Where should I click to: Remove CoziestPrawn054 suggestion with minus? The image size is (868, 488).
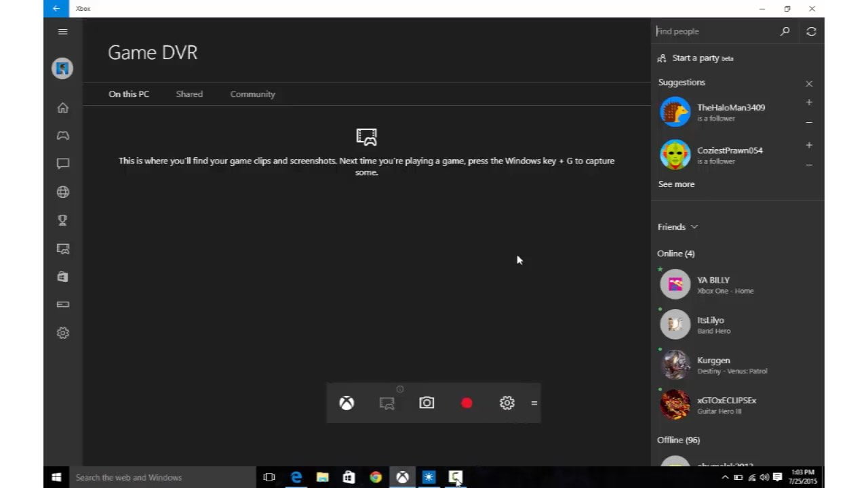click(x=809, y=165)
